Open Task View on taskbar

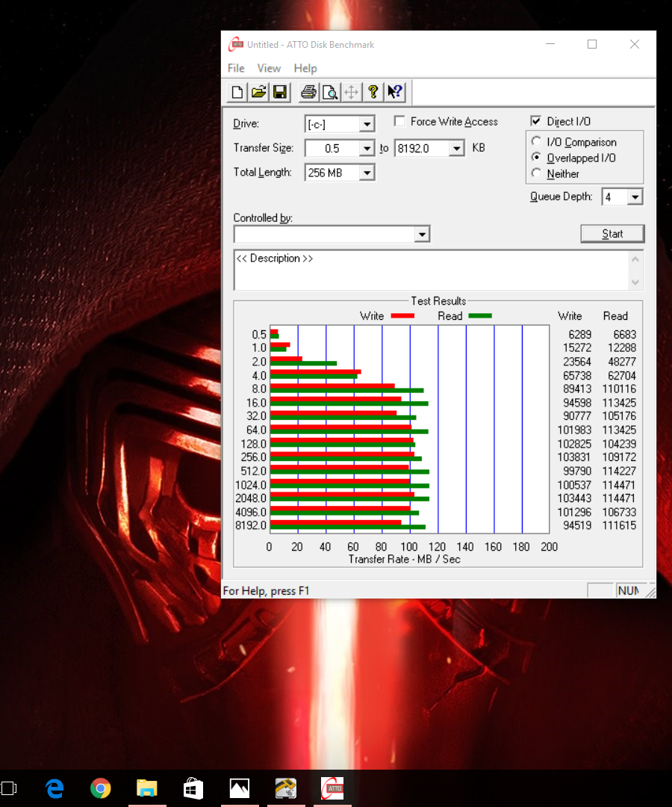[x=9, y=788]
